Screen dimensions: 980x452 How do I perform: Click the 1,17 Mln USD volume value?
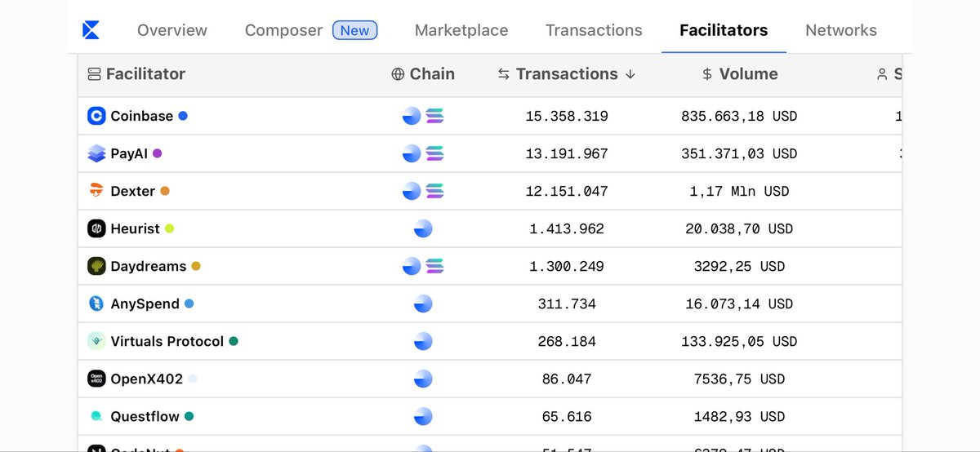[739, 191]
